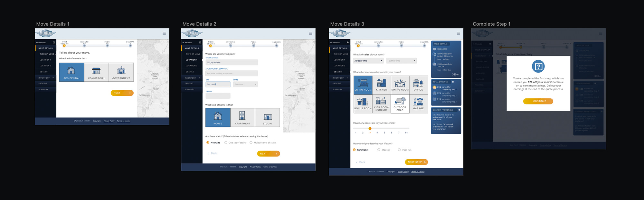Go Back in Move Details 2 frame
644x200 pixels.
212,153
